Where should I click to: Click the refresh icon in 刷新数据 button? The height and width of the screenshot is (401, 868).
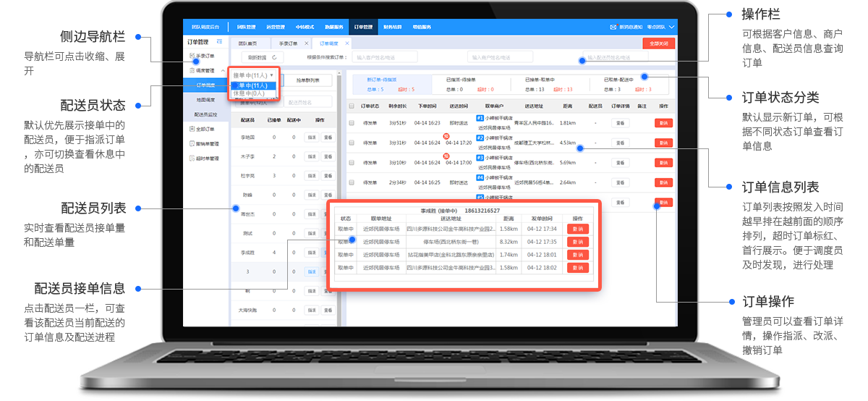[273, 57]
